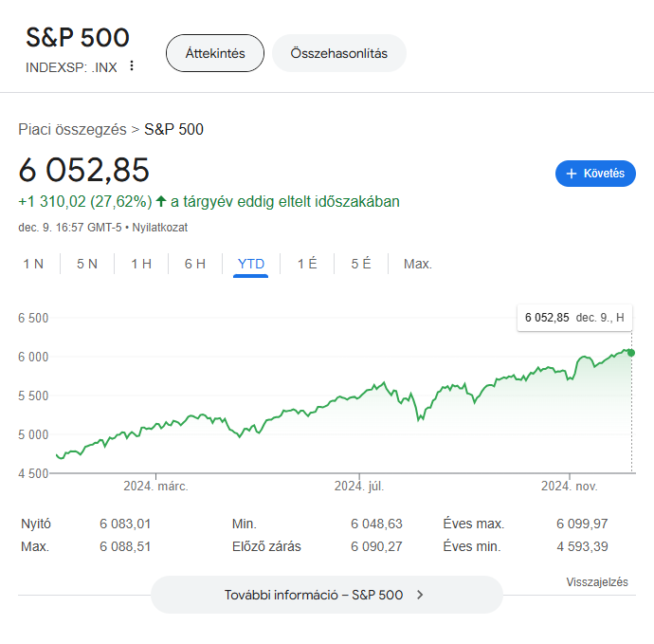
Task: Click the 6 052,85 dec. 9. chart tooltip
Action: (x=574, y=318)
